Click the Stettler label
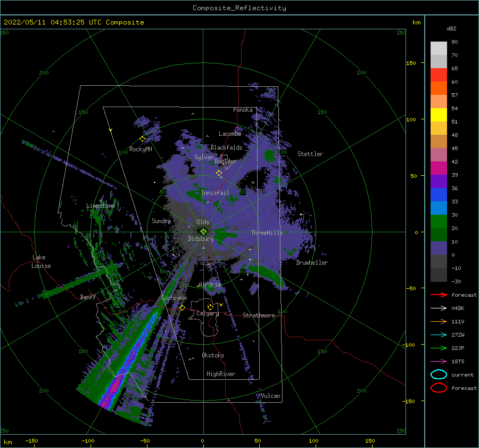Screen dimensions: 479x448 [x=310, y=154]
